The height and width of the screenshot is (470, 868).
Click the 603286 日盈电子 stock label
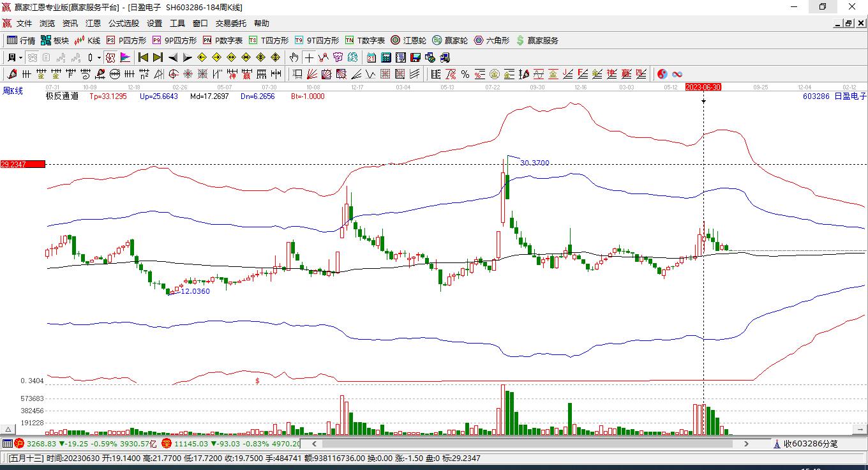835,96
